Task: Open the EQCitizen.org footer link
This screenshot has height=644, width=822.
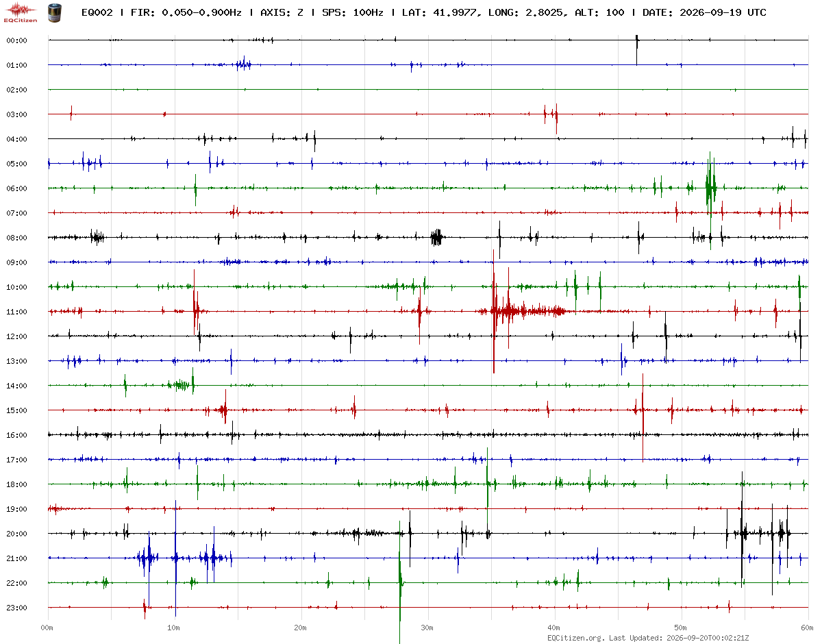Action: [x=576, y=638]
